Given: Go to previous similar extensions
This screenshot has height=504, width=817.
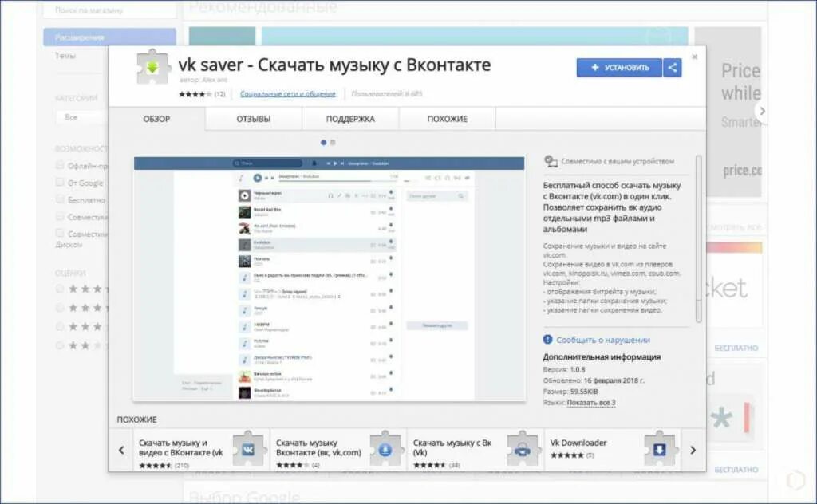Looking at the screenshot, I should point(121,450).
